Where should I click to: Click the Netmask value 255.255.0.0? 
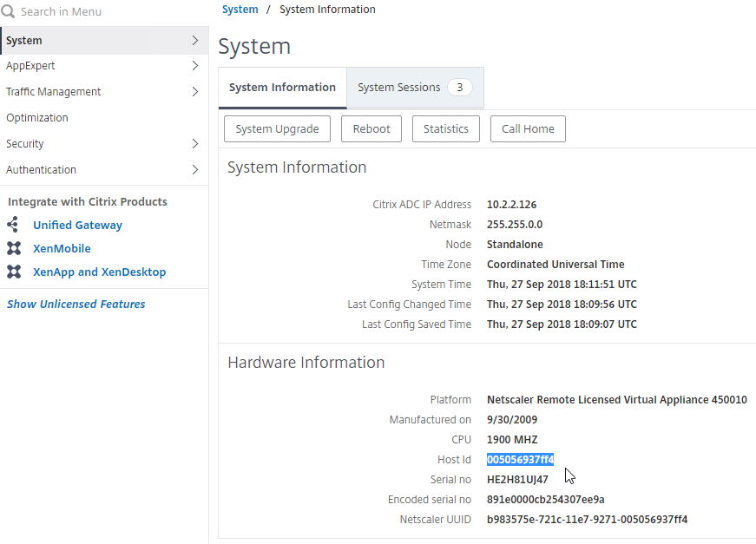[515, 225]
